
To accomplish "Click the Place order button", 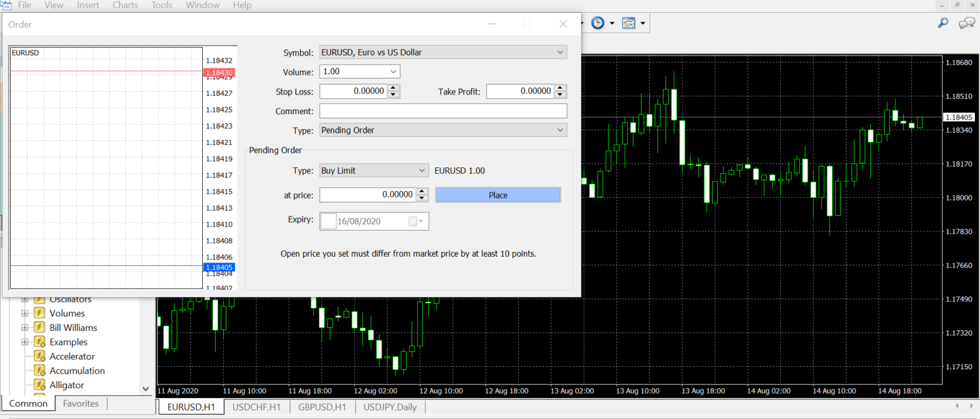I will click(498, 194).
